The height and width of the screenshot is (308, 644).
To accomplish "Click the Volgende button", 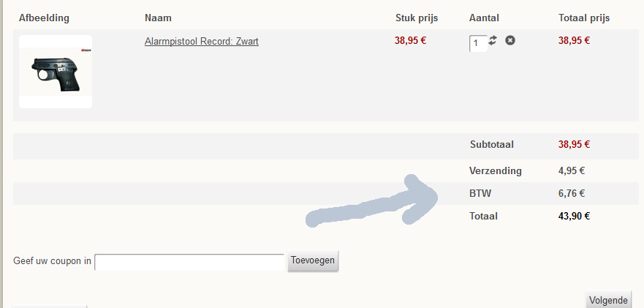I will [608, 300].
